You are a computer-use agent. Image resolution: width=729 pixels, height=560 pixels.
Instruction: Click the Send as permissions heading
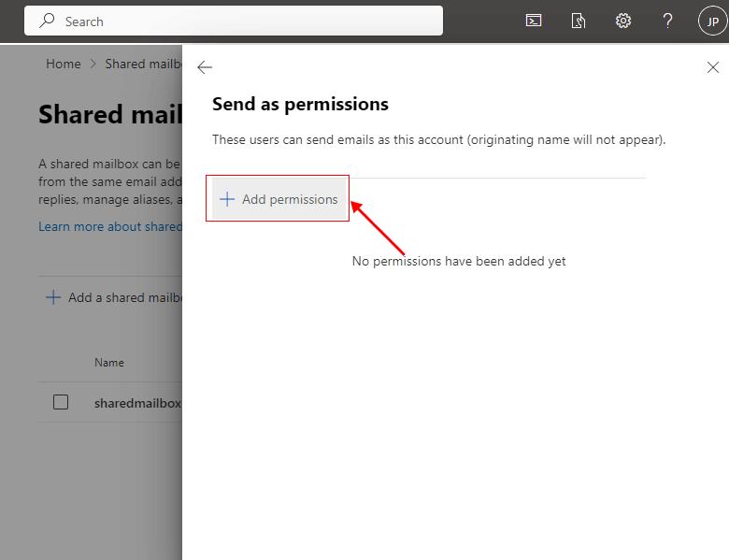pos(300,104)
